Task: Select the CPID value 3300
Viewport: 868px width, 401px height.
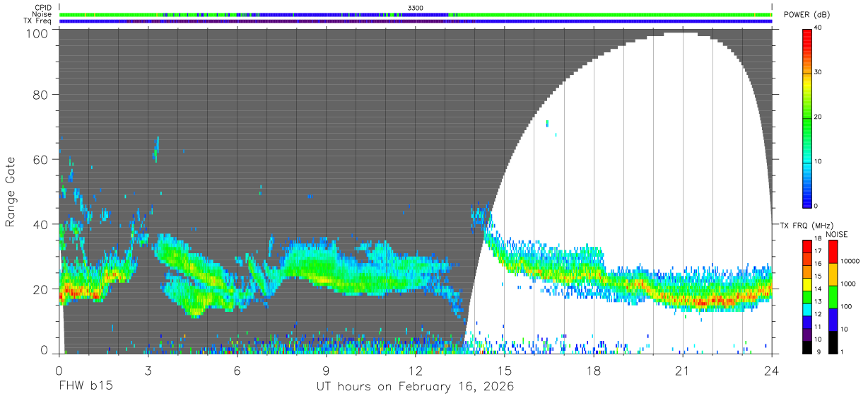Action: click(415, 8)
